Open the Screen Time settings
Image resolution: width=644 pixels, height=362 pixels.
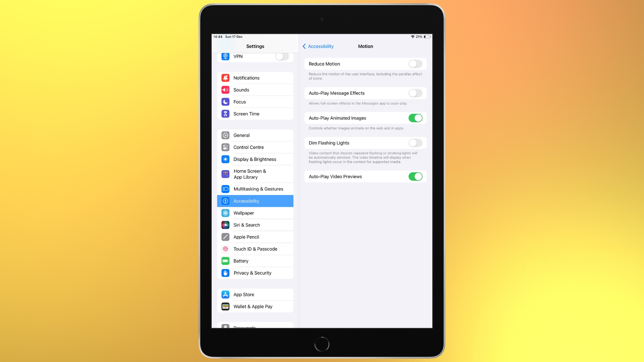[255, 114]
